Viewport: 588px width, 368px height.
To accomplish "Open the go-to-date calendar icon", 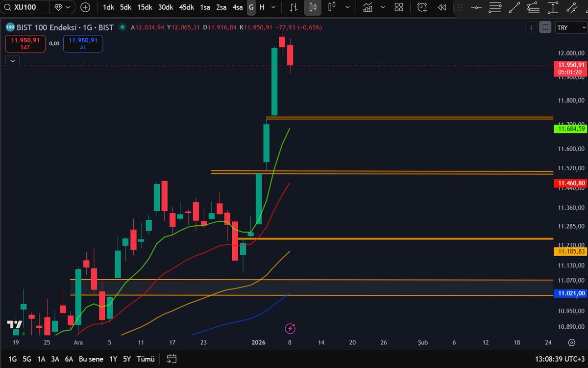I will tap(171, 359).
